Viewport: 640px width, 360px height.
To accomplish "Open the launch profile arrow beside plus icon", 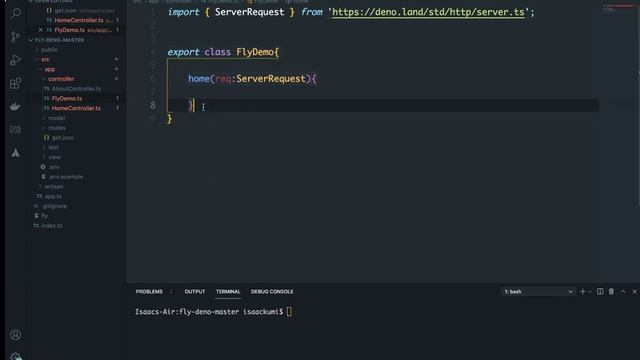I will 589,292.
